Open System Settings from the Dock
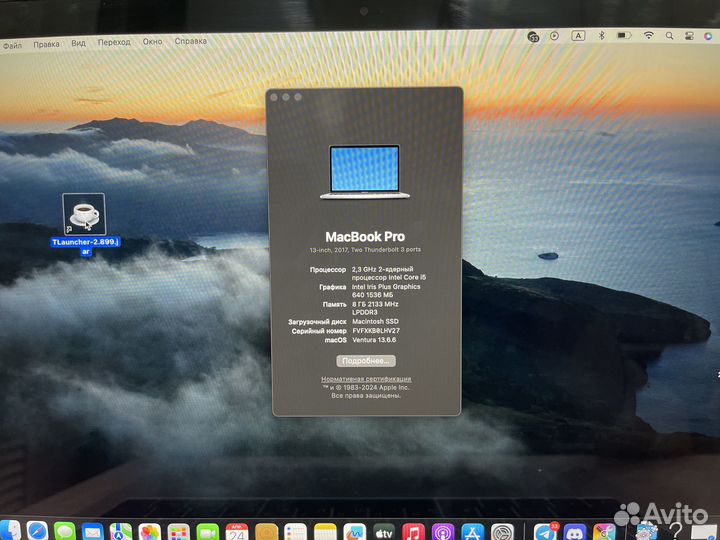 tap(502, 532)
